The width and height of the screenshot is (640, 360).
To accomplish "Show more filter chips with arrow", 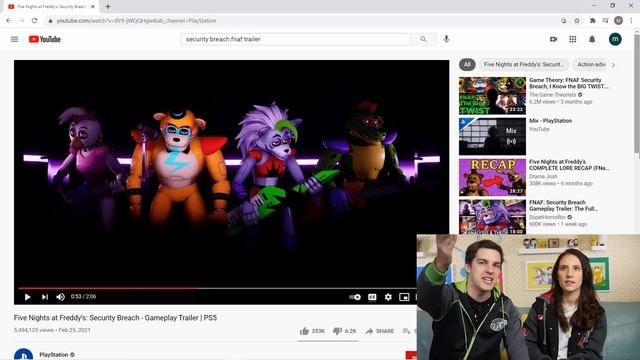I will (x=613, y=64).
